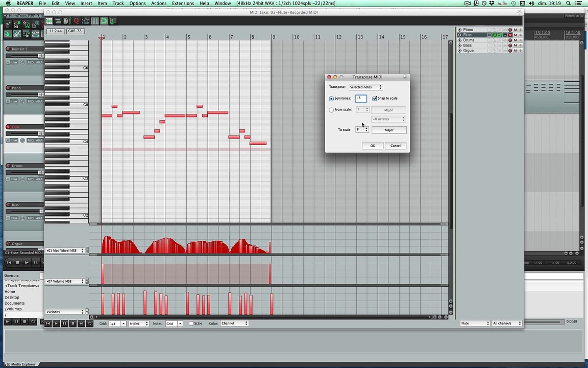Screen dimensions: 588x368
Task: Uncheck the Snap to scale checkbox
Action: pyautogui.click(x=375, y=98)
